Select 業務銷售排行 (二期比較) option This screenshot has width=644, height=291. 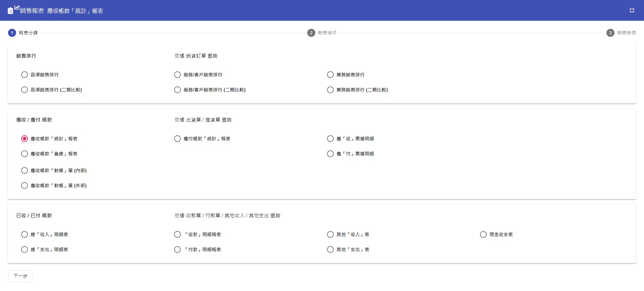pyautogui.click(x=330, y=90)
